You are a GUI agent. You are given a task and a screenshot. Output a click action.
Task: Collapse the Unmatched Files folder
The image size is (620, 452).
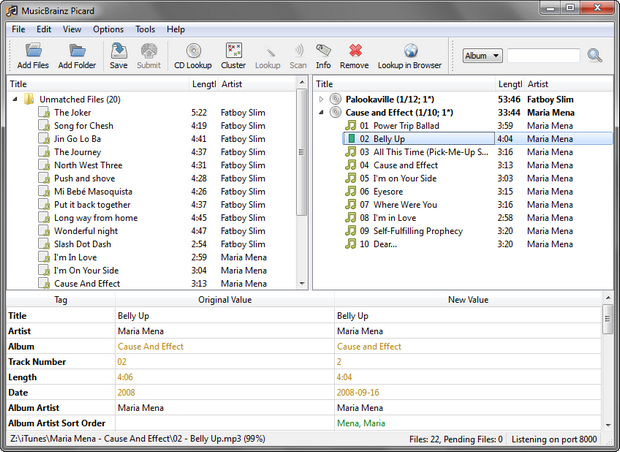15,99
